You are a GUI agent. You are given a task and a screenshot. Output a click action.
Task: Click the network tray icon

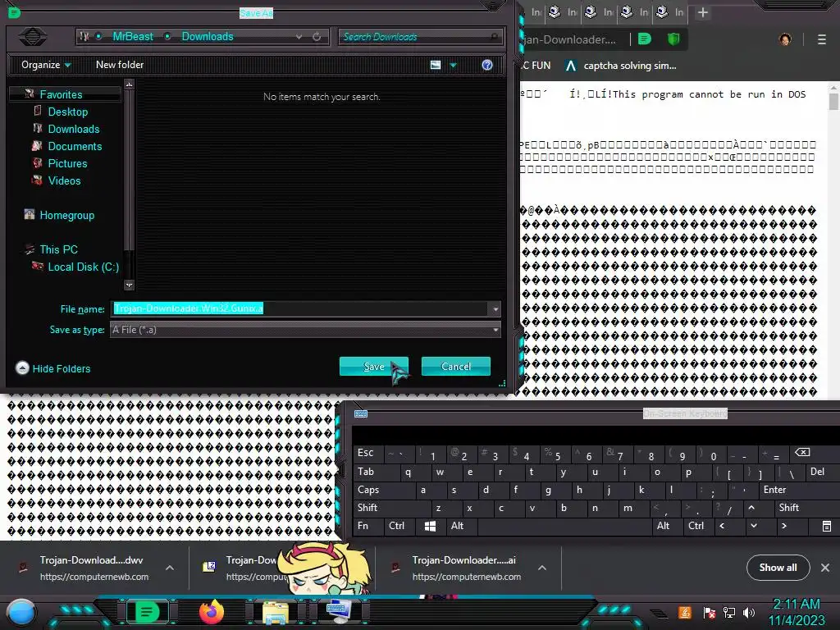(729, 613)
